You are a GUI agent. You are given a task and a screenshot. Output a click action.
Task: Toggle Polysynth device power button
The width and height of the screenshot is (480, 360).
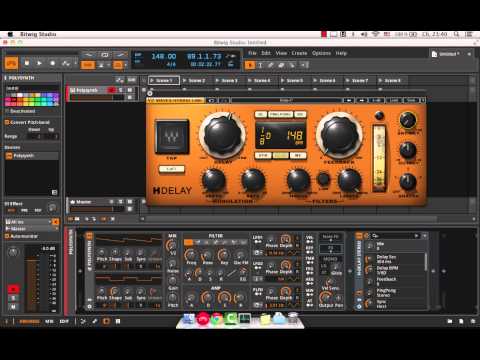click(x=89, y=236)
